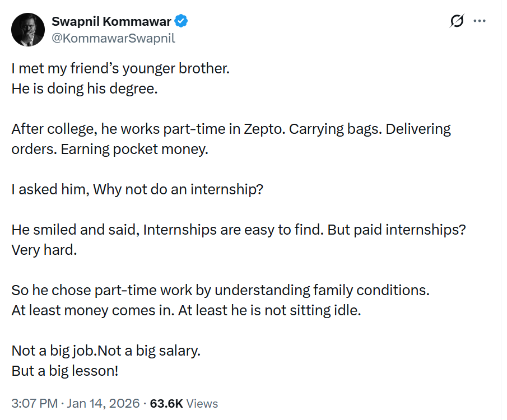This screenshot has height=420, width=507.
Task: Click the line "He is doing his degree."
Action: pos(84,88)
